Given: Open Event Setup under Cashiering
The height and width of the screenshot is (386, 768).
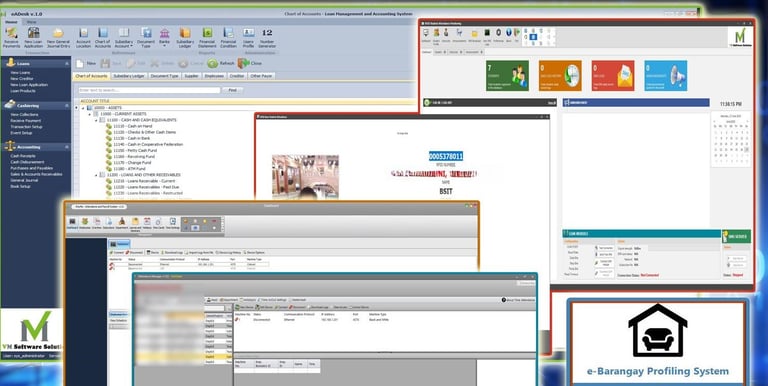Looking at the screenshot, I should [x=21, y=133].
